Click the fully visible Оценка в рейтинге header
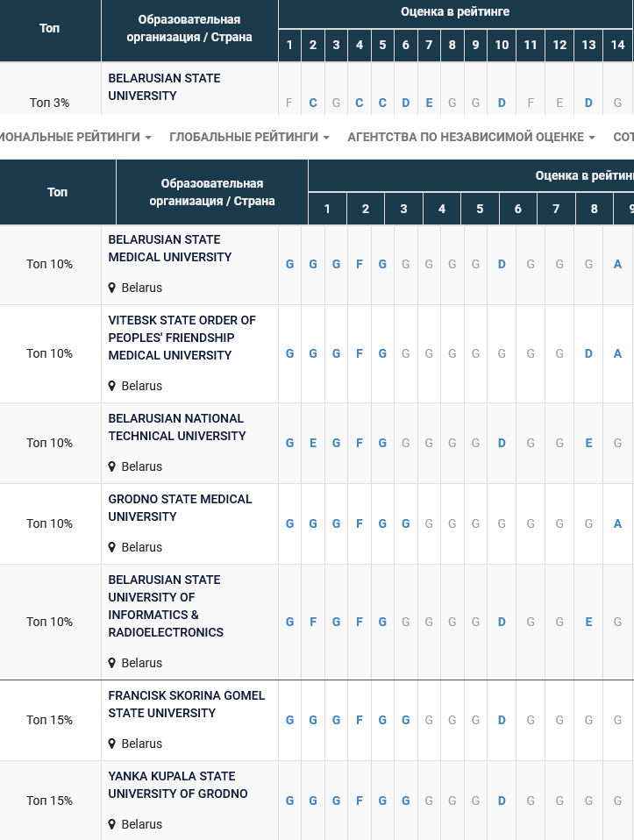Image resolution: width=634 pixels, height=840 pixels. (x=455, y=11)
